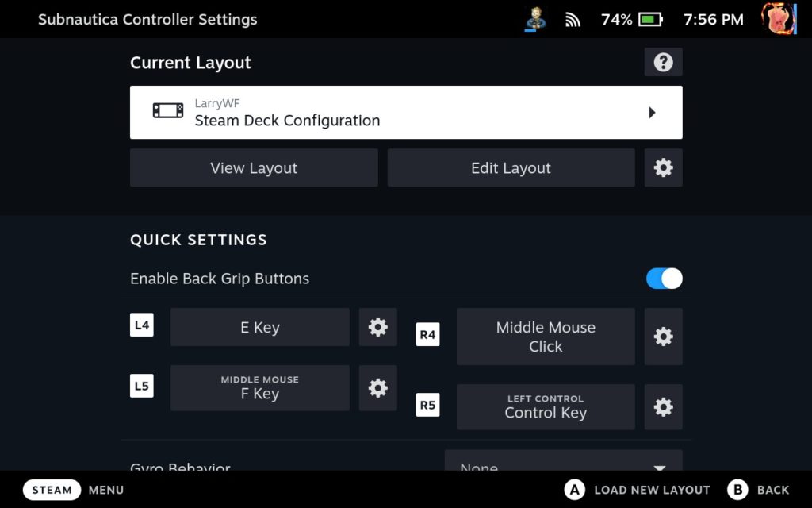
Task: Click the L4 button glyph
Action: click(141, 325)
